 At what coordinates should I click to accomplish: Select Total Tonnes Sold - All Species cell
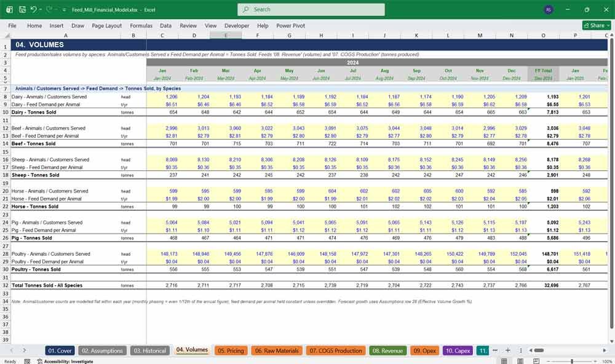click(47, 285)
